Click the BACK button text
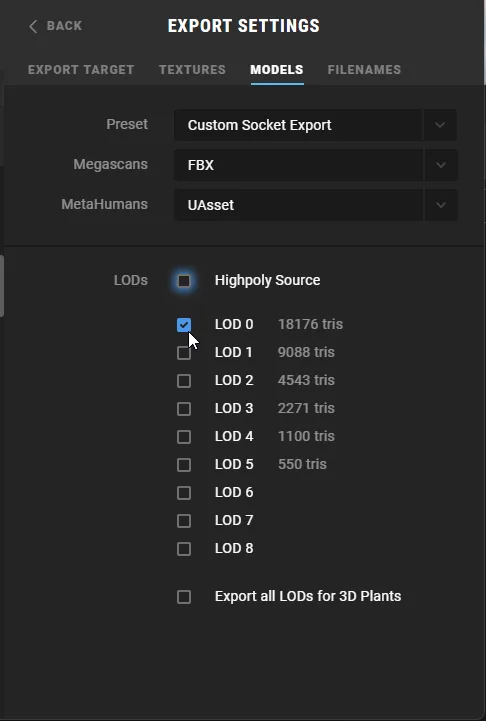Viewport: 486px width, 721px height. point(64,26)
